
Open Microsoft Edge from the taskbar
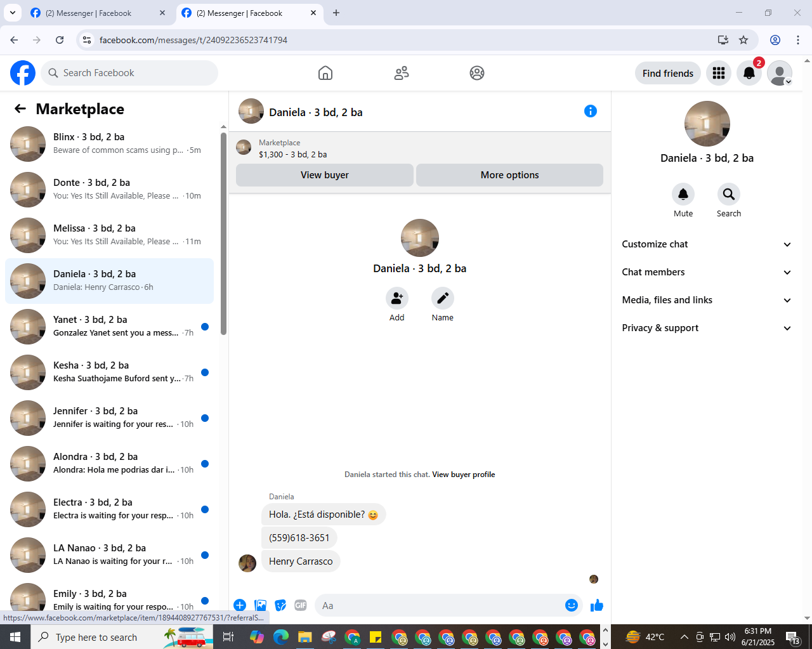[x=281, y=637]
